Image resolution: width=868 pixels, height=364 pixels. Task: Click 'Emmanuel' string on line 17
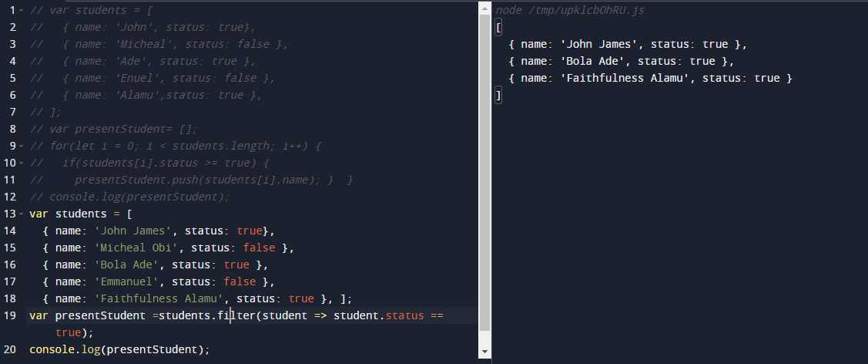point(126,281)
